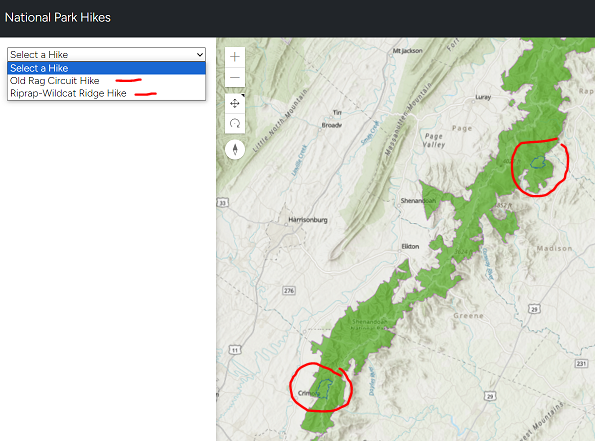Image resolution: width=595 pixels, height=441 pixels.
Task: Open the Select a Hike dropdown
Action: click(106, 55)
